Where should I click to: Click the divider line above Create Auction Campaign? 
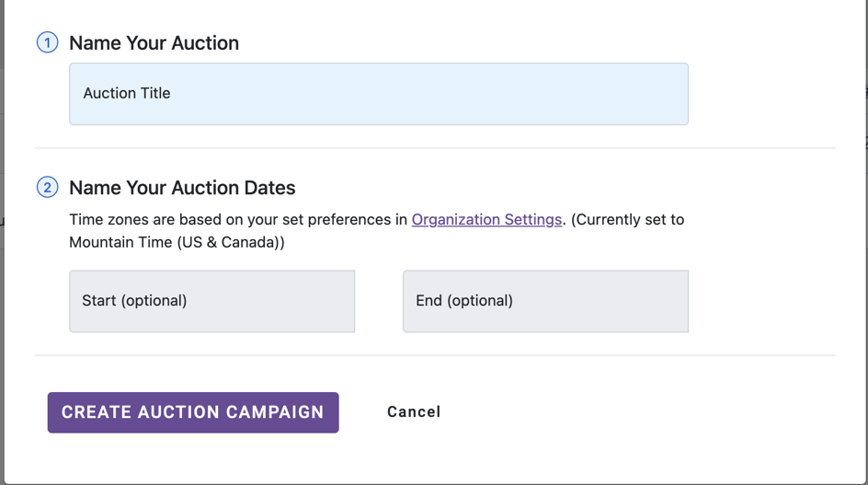pos(434,355)
